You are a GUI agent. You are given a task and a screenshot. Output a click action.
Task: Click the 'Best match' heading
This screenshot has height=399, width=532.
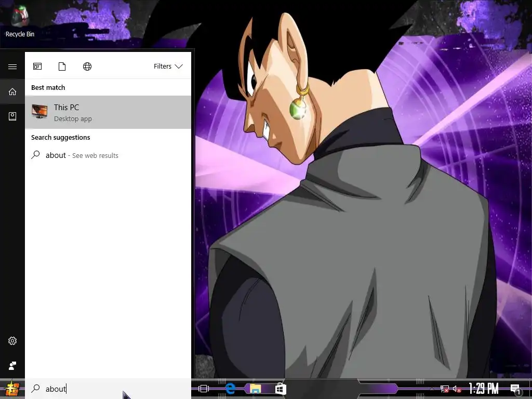48,87
